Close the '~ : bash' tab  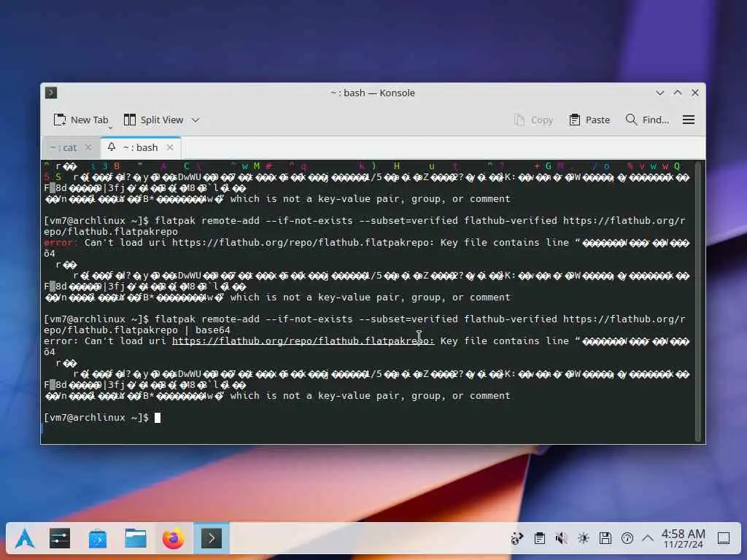(170, 147)
